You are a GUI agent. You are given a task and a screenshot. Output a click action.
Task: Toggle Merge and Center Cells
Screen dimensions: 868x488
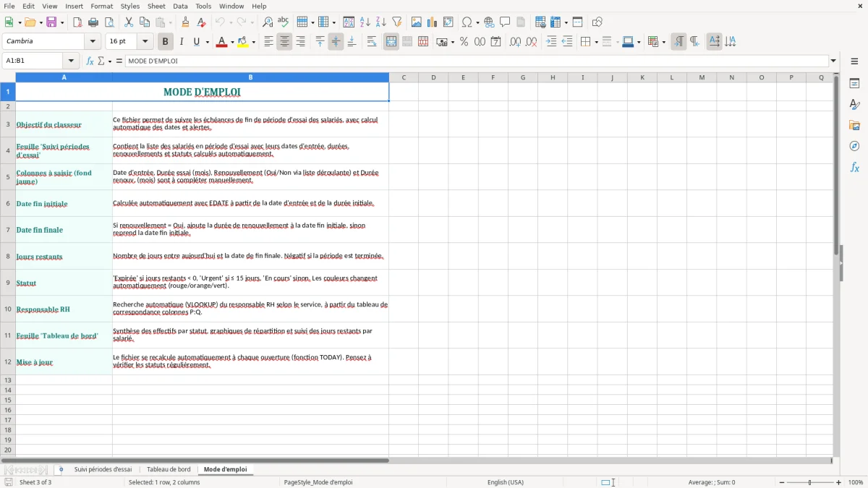[391, 42]
